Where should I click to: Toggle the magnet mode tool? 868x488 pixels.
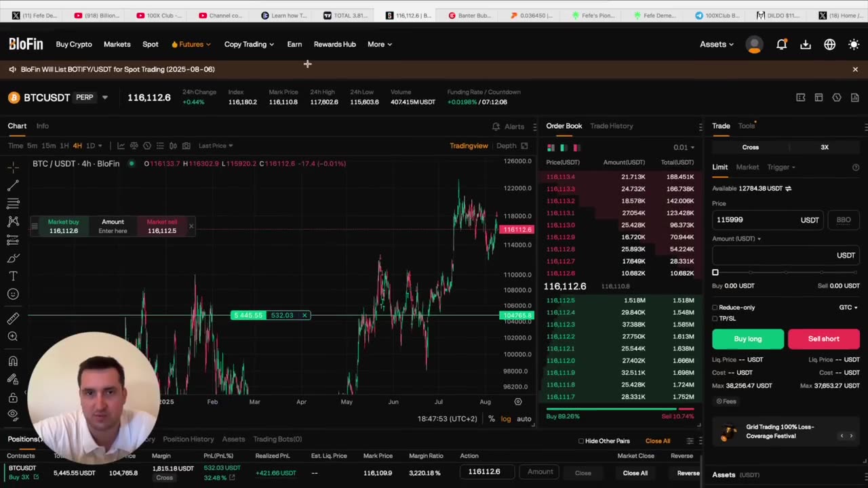click(x=13, y=361)
